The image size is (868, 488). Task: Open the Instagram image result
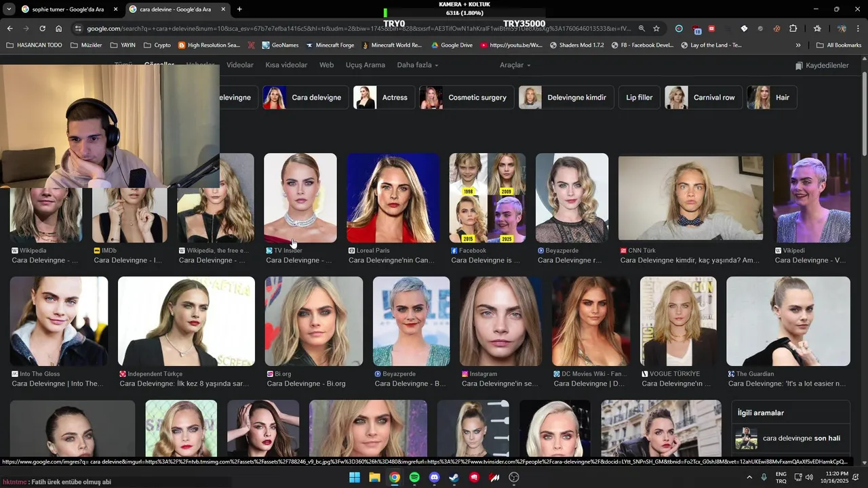pos(500,321)
